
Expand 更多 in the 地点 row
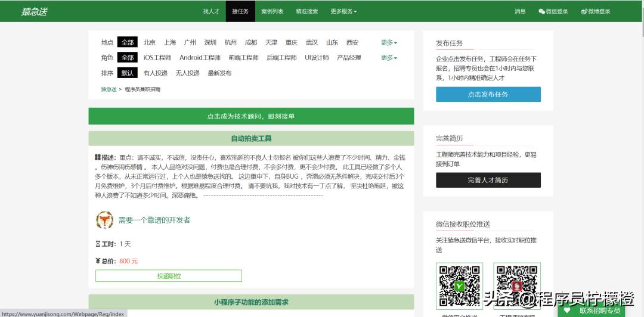(389, 42)
